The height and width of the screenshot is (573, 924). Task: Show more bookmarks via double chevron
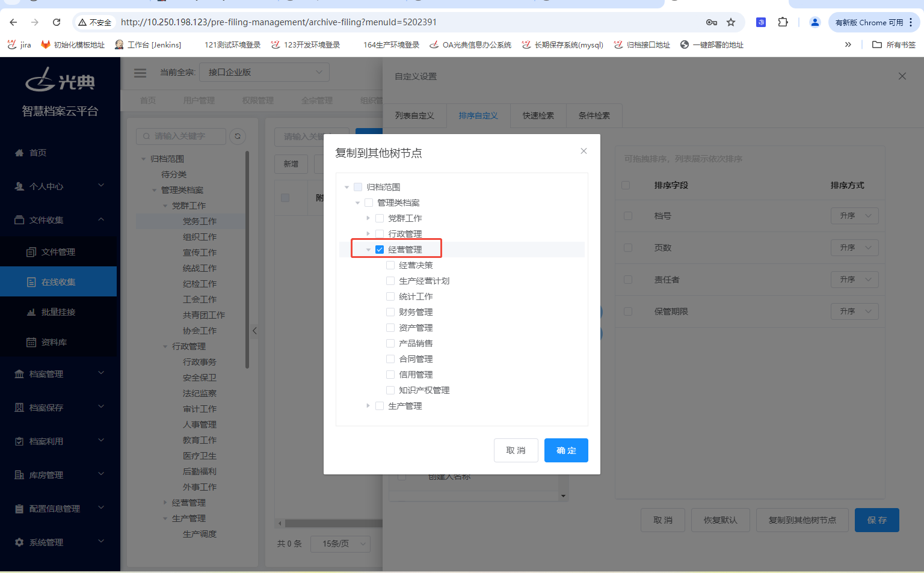pos(848,44)
